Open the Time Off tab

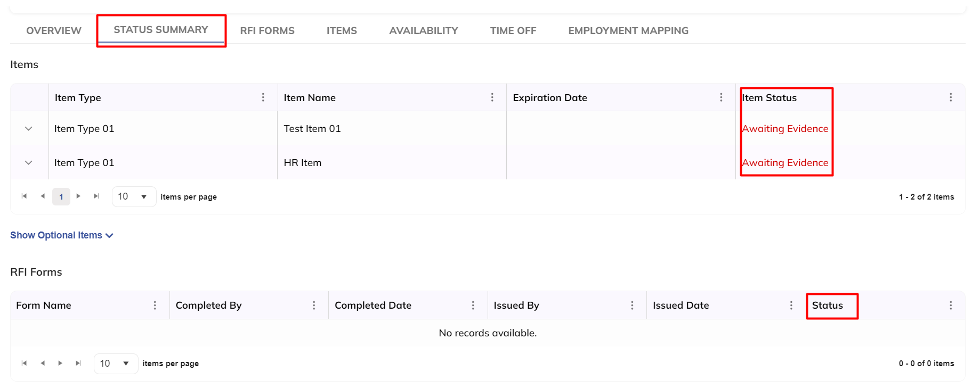(513, 31)
